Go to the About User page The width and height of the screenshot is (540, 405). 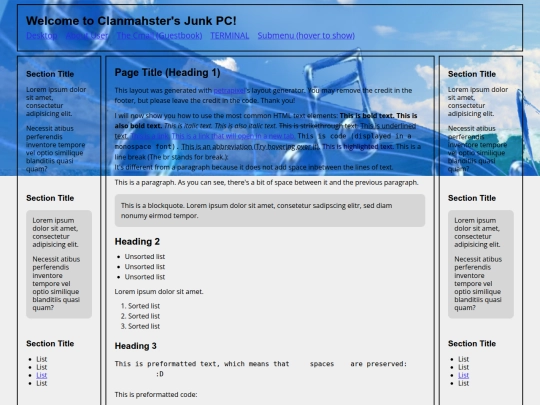pyautogui.click(x=87, y=35)
